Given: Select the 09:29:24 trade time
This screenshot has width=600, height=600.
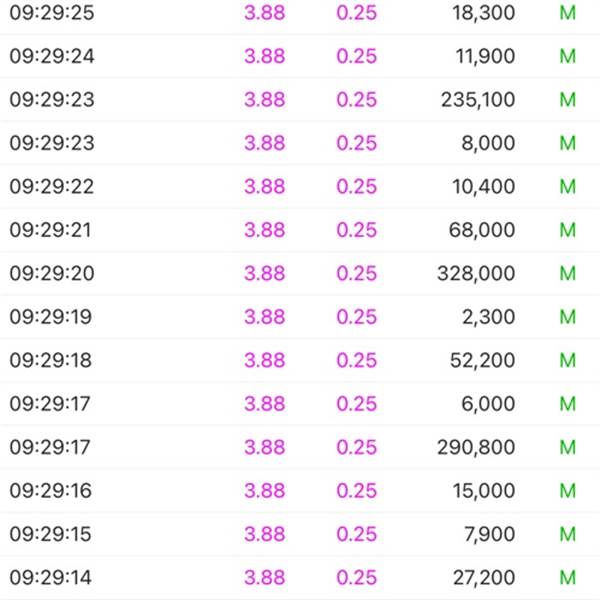Looking at the screenshot, I should pyautogui.click(x=52, y=56).
